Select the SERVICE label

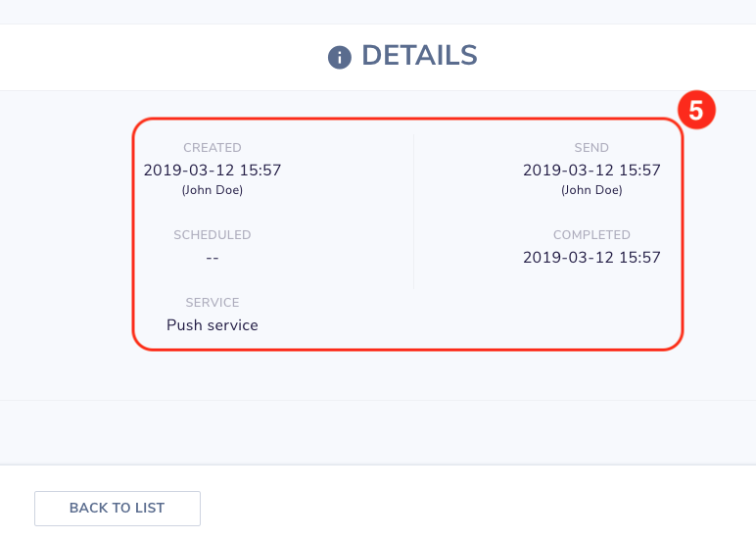(213, 303)
